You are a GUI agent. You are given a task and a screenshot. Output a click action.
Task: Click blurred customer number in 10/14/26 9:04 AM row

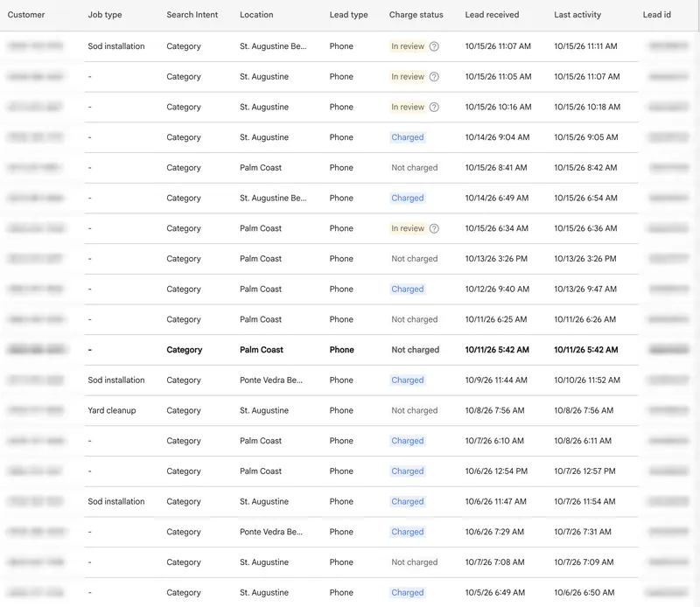pyautogui.click(x=35, y=137)
